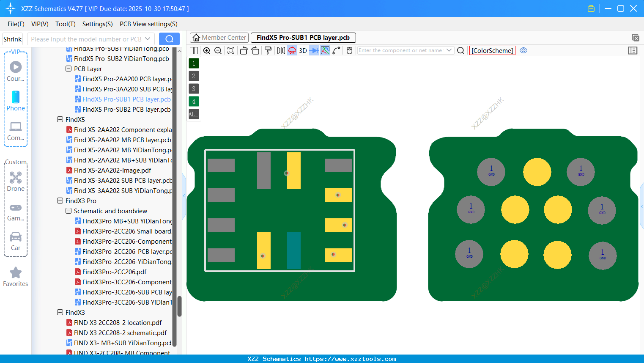Select the Car category in sidebar
The width and height of the screenshot is (644, 363).
click(x=16, y=241)
